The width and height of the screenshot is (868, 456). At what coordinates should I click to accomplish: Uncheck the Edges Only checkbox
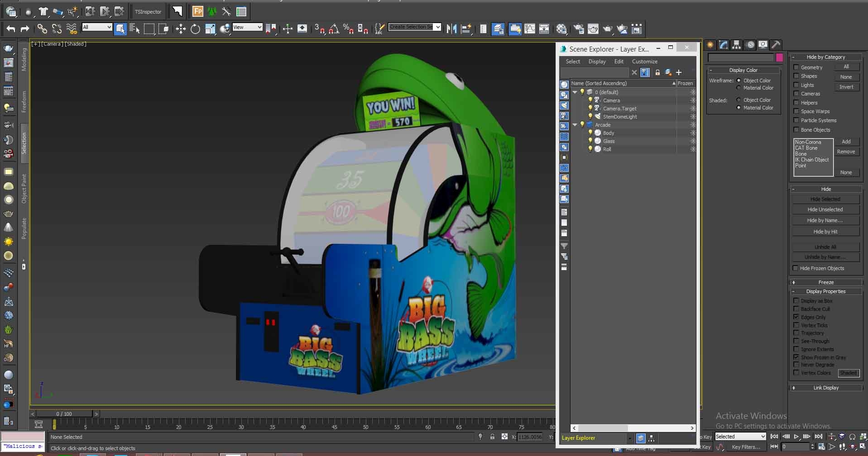coord(797,317)
